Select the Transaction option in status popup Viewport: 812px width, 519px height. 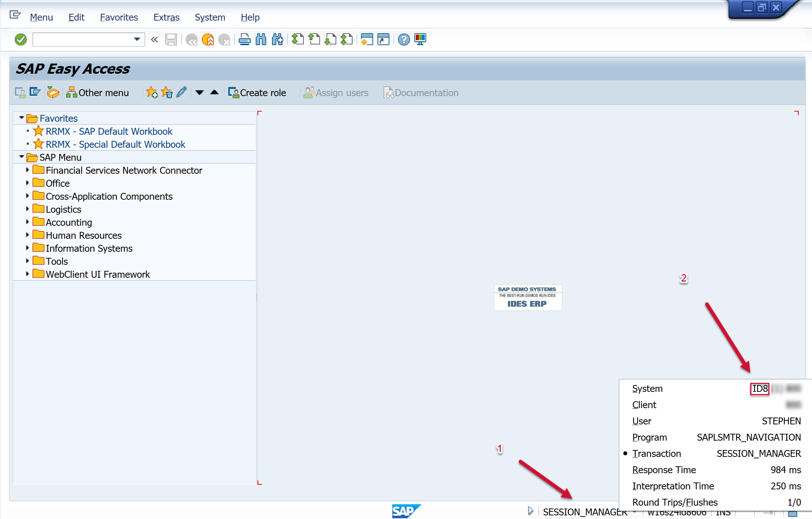point(656,454)
